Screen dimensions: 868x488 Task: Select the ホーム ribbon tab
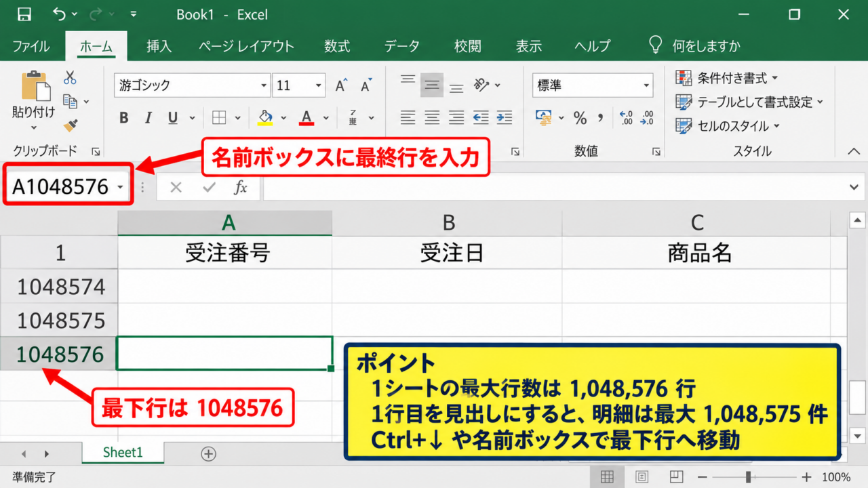click(x=96, y=46)
